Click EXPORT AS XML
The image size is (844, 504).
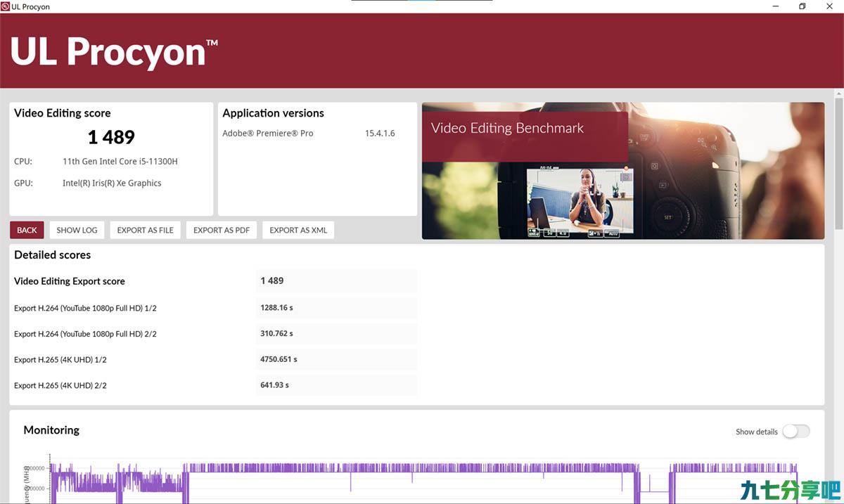[298, 230]
